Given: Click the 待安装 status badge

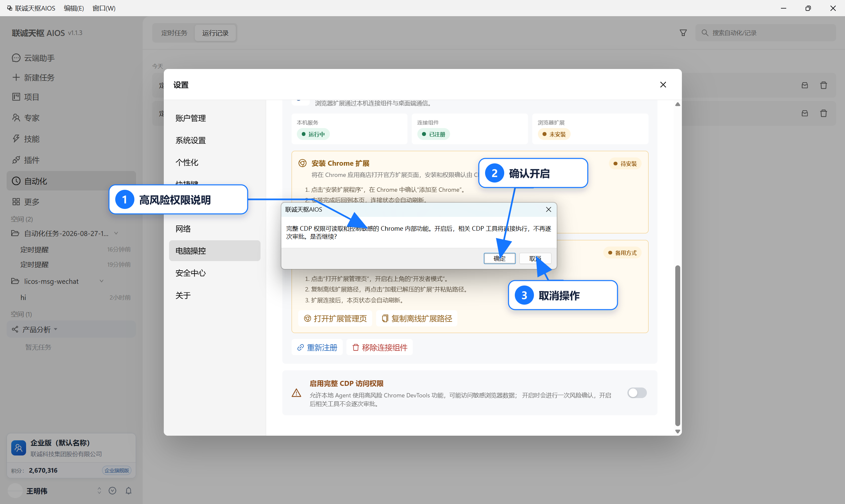Looking at the screenshot, I should (x=625, y=164).
